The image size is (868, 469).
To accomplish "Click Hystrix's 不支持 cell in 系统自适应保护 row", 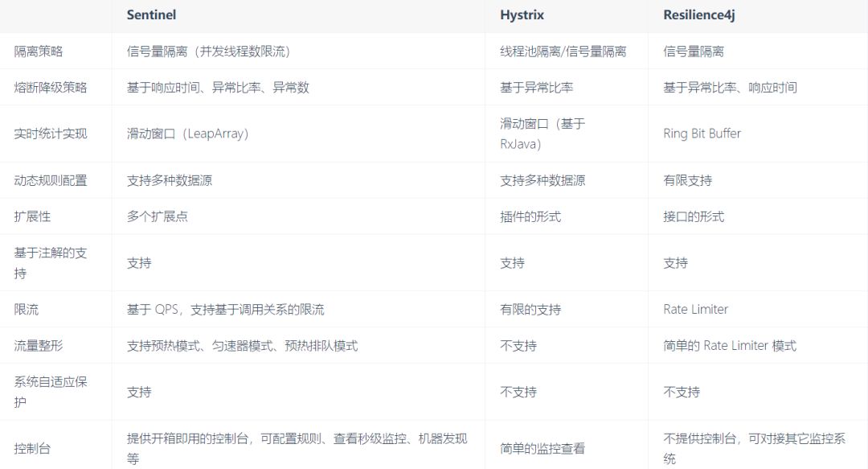I will 518,392.
